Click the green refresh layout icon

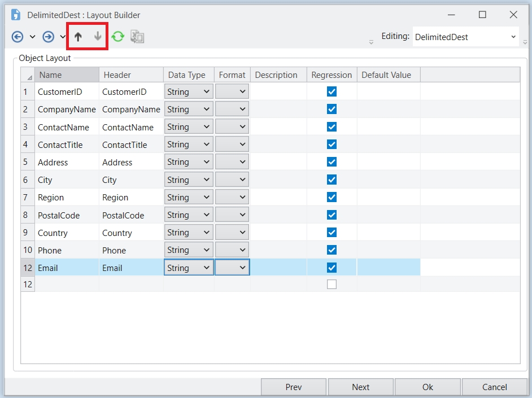117,37
